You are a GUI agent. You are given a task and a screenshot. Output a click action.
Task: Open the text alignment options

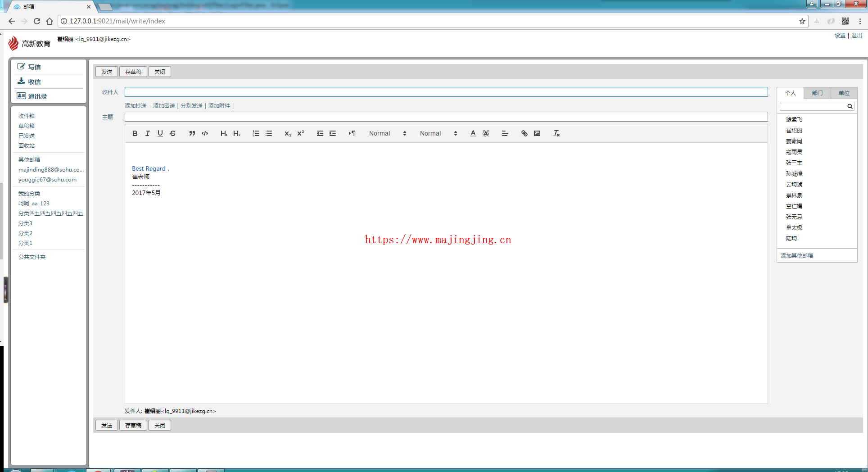505,133
